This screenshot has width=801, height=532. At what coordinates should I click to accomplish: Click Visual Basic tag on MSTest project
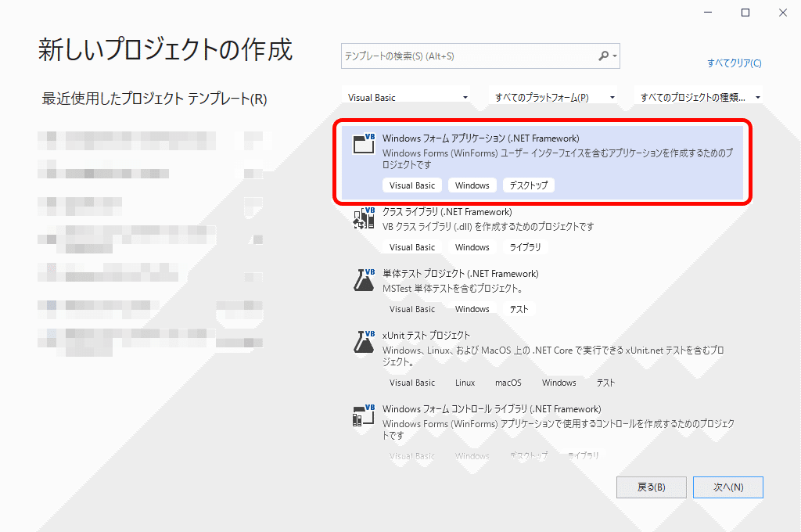[411, 309]
